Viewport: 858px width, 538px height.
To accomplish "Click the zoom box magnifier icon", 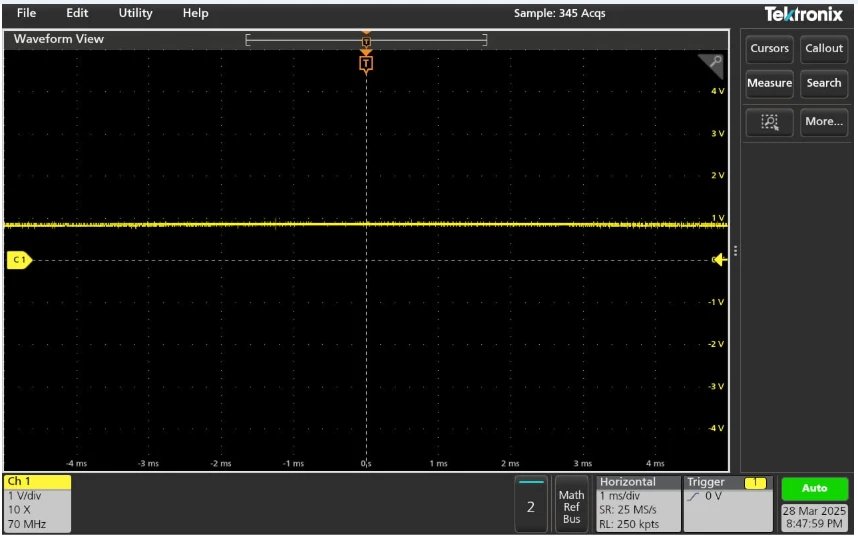I will (x=769, y=122).
